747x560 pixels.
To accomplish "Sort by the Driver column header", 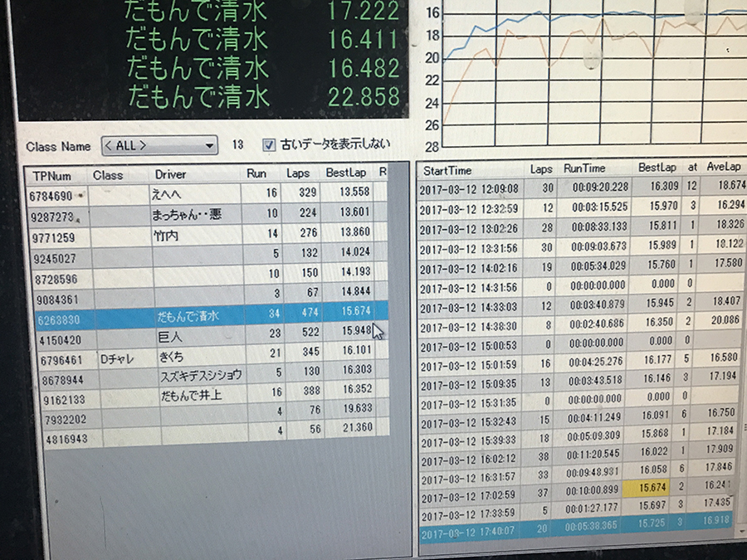I will pos(170,174).
